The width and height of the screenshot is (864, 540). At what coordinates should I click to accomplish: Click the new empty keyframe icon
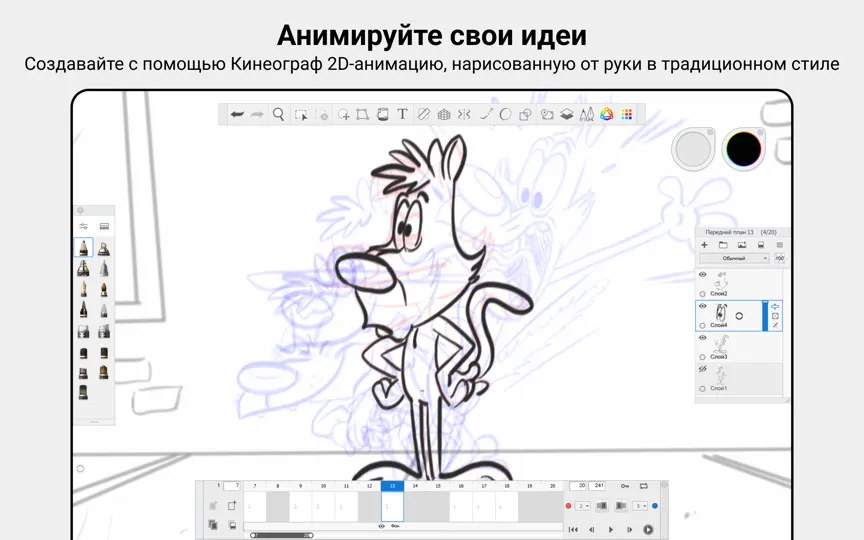[x=233, y=505]
